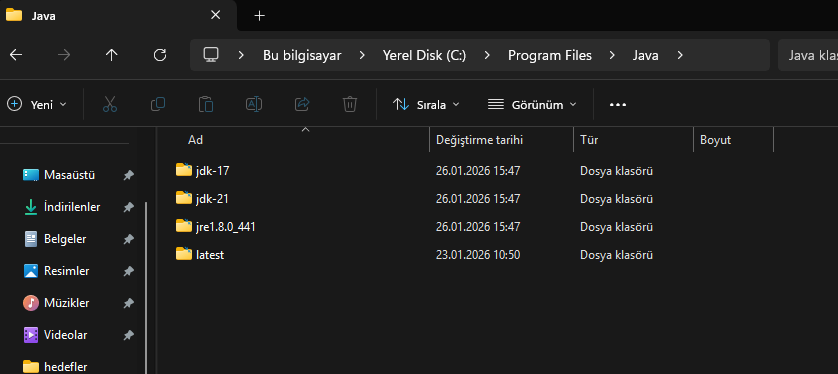Click the Java search input field
The width and height of the screenshot is (838, 374).
point(808,55)
